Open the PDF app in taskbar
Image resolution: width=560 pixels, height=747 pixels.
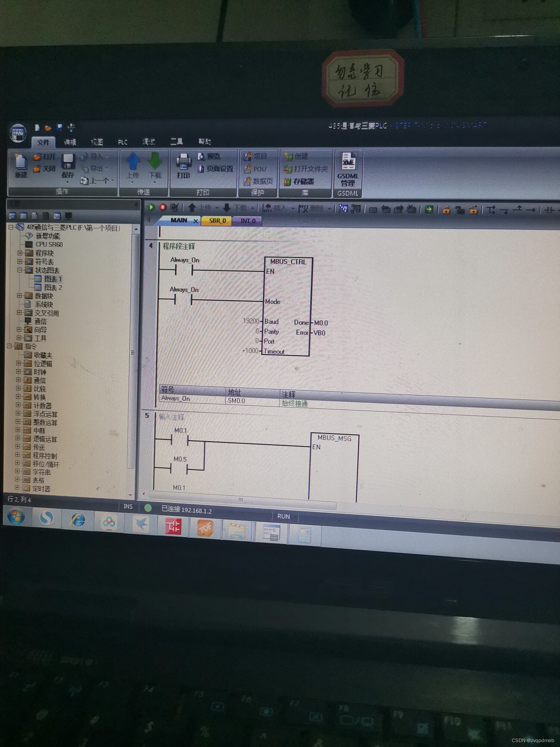[205, 528]
